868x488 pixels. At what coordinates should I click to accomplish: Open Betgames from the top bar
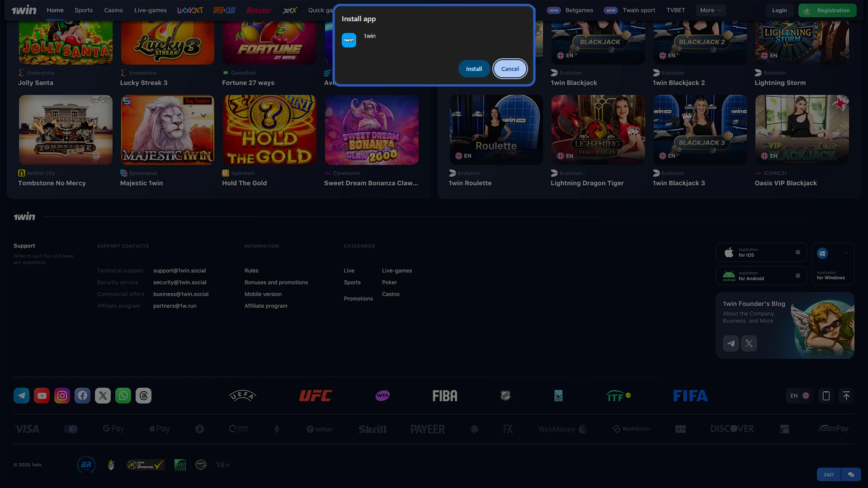click(x=579, y=10)
